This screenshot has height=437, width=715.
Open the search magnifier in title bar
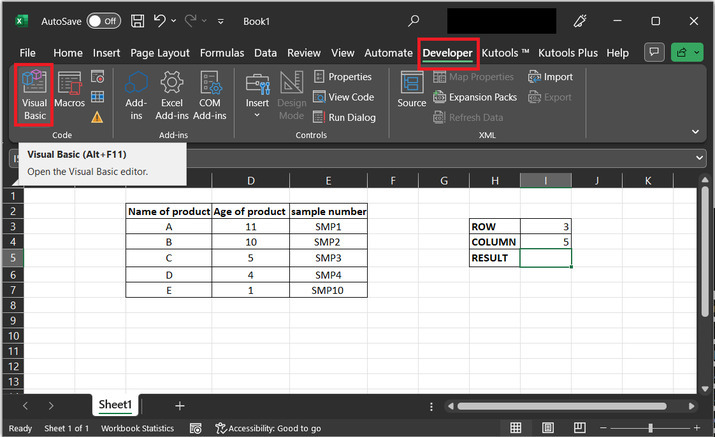click(x=414, y=20)
